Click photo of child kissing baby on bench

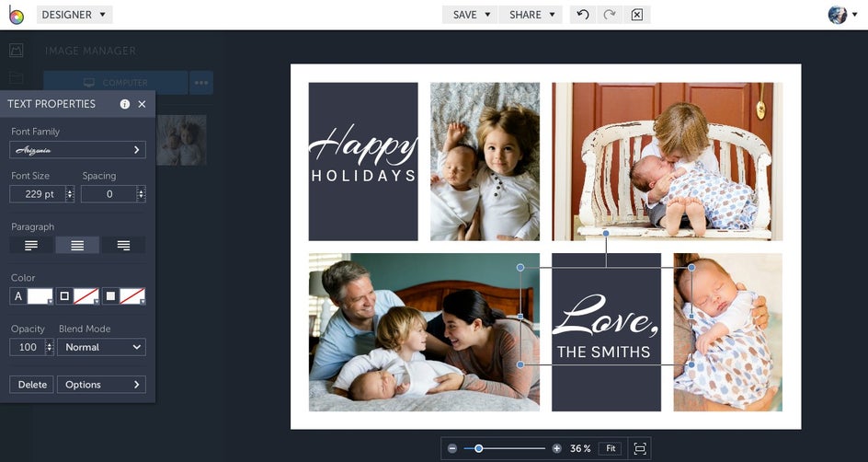click(667, 161)
